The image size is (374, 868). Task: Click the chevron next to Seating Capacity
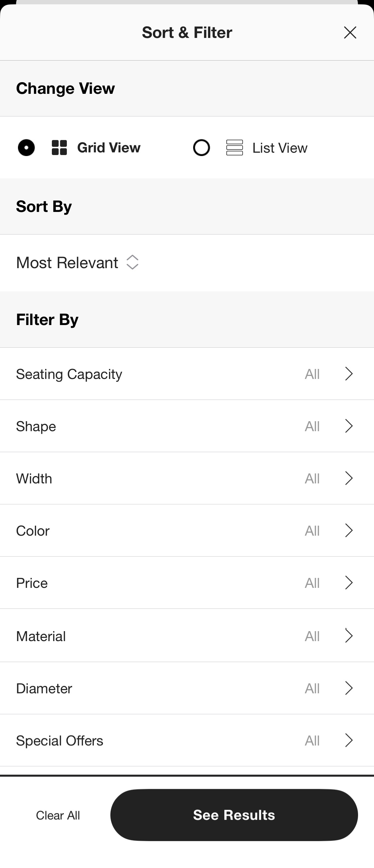coord(349,374)
